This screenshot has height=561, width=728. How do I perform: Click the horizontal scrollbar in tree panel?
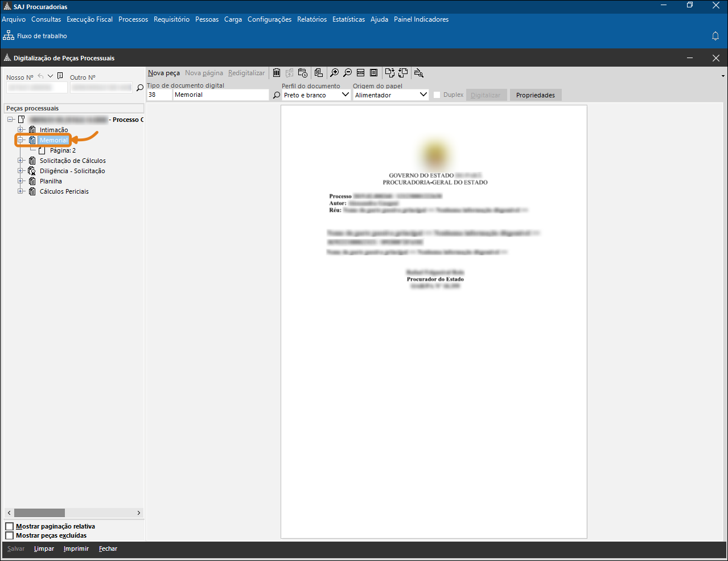tap(39, 513)
